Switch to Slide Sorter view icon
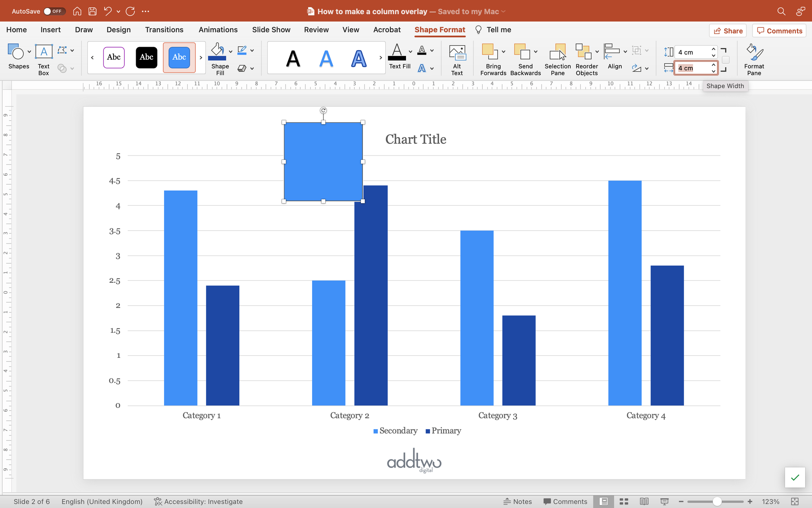 pyautogui.click(x=624, y=501)
